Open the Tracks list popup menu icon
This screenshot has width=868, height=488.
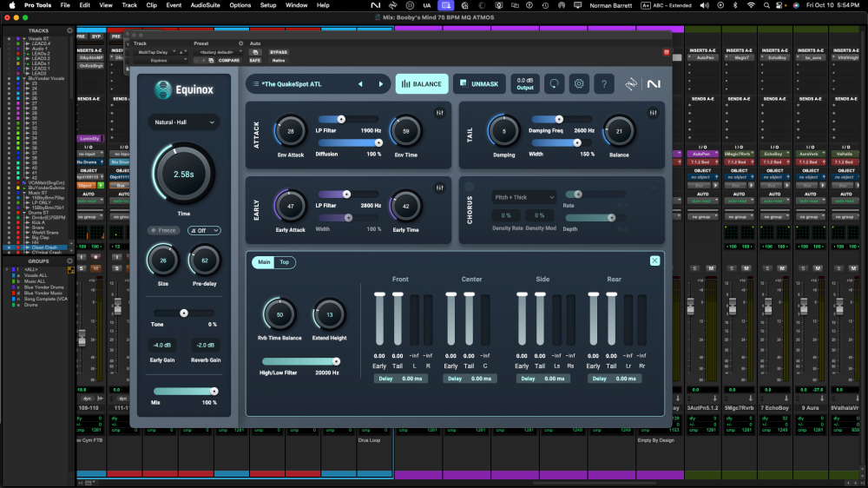point(69,31)
